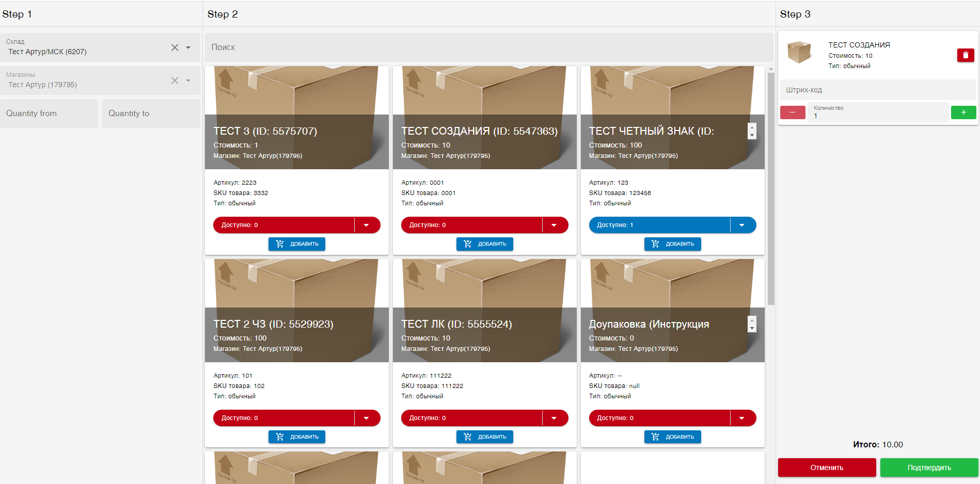Click the Подтвердить confirm button
Image resolution: width=980 pixels, height=484 pixels.
[x=929, y=467]
